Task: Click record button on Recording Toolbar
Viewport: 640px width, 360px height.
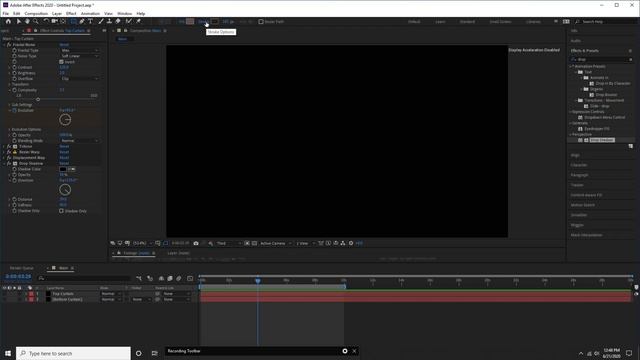Action: pyautogui.click(x=345, y=351)
